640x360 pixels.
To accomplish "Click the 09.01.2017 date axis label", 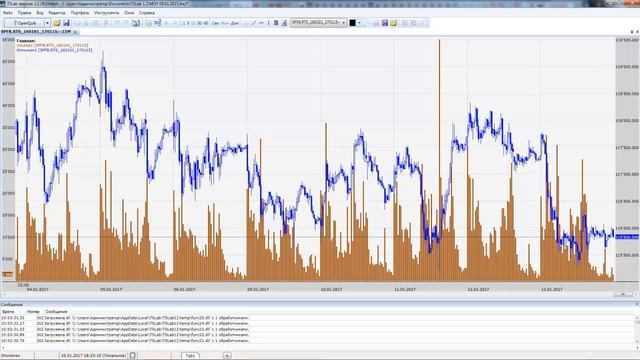I will [x=258, y=289].
